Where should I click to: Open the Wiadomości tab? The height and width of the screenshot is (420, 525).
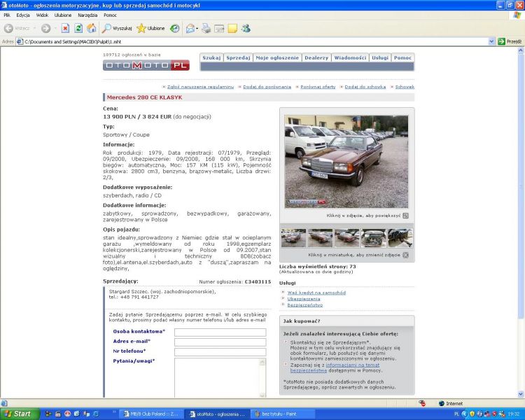tap(350, 57)
